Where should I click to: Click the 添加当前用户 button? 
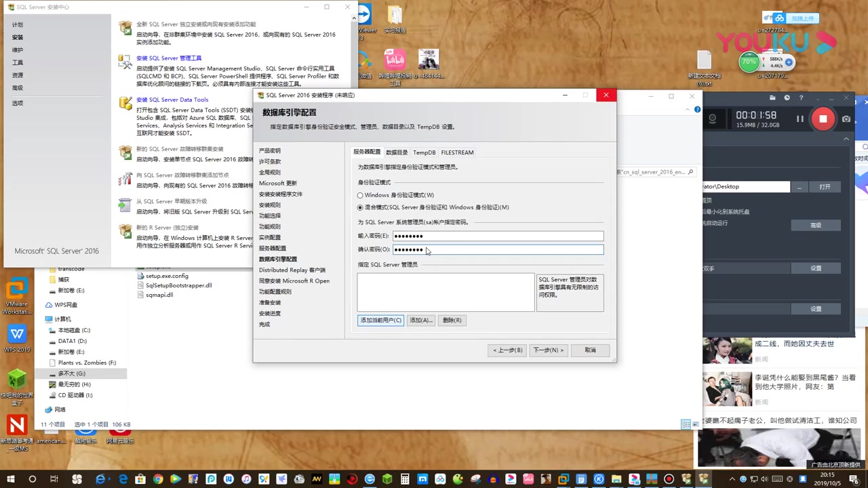click(380, 320)
